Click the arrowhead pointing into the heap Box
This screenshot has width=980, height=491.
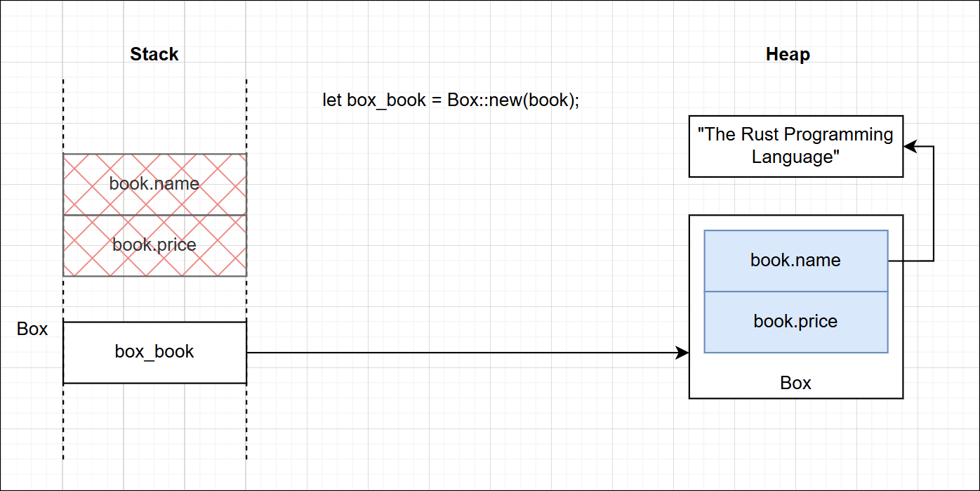[682, 353]
